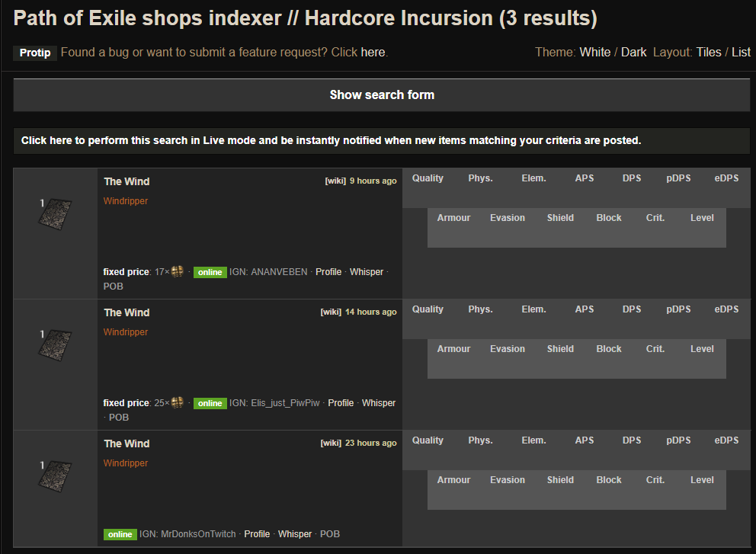Viewport: 756px width, 554px height.
Task: Open wiki link for 14 hours ago listing
Action: 331,312
